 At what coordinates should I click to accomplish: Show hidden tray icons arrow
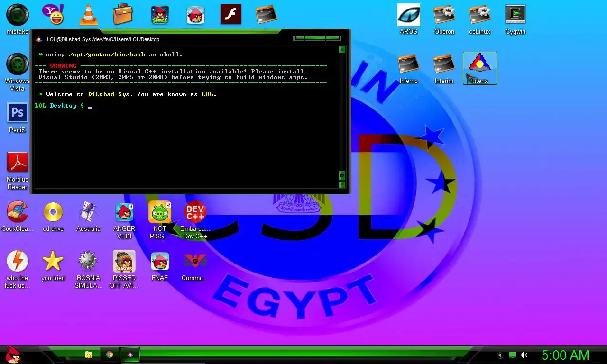pos(500,355)
